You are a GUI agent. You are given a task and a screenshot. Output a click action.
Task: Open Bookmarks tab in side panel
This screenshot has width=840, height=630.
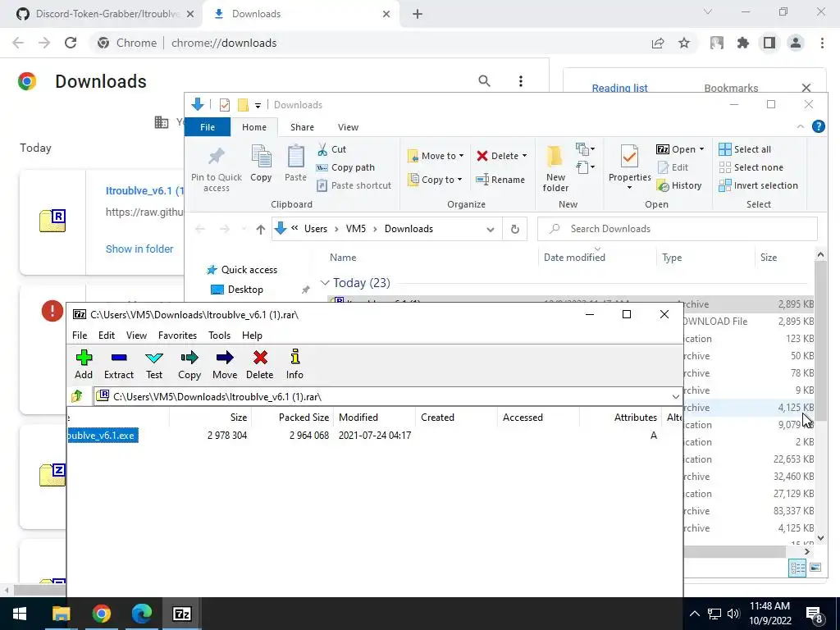tap(731, 88)
